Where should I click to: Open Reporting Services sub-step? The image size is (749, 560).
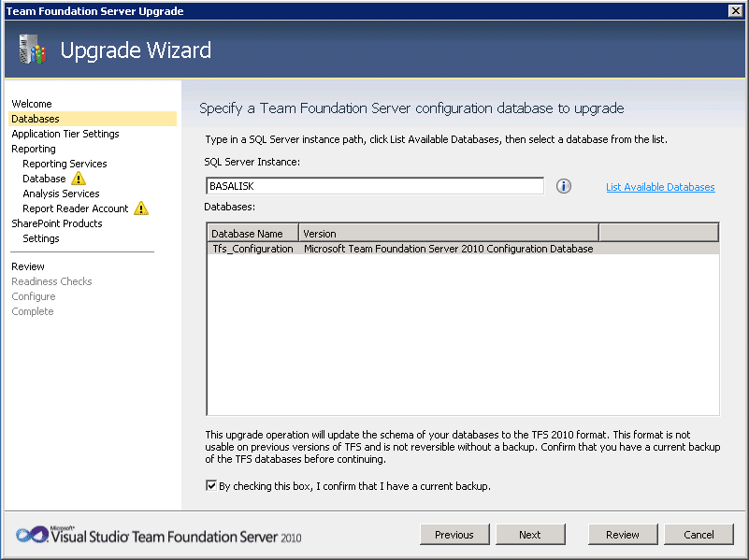[65, 164]
